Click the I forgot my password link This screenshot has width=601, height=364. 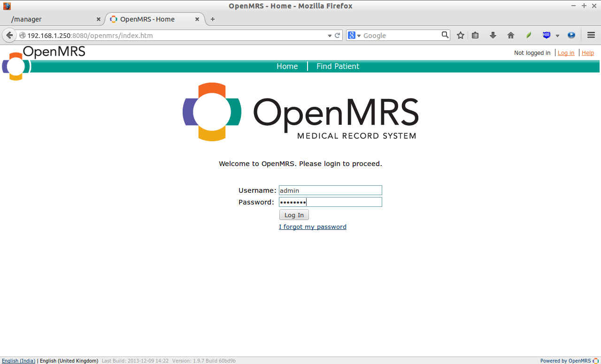[x=313, y=227]
